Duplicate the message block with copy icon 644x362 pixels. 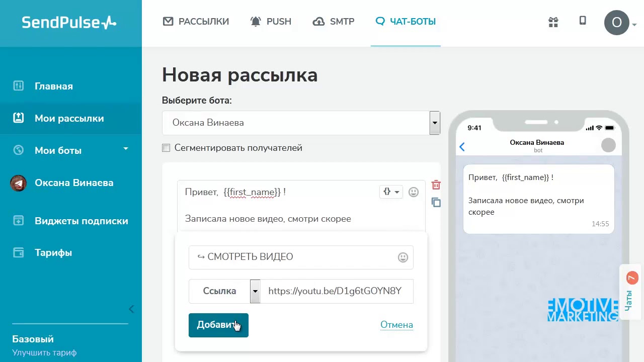(436, 202)
